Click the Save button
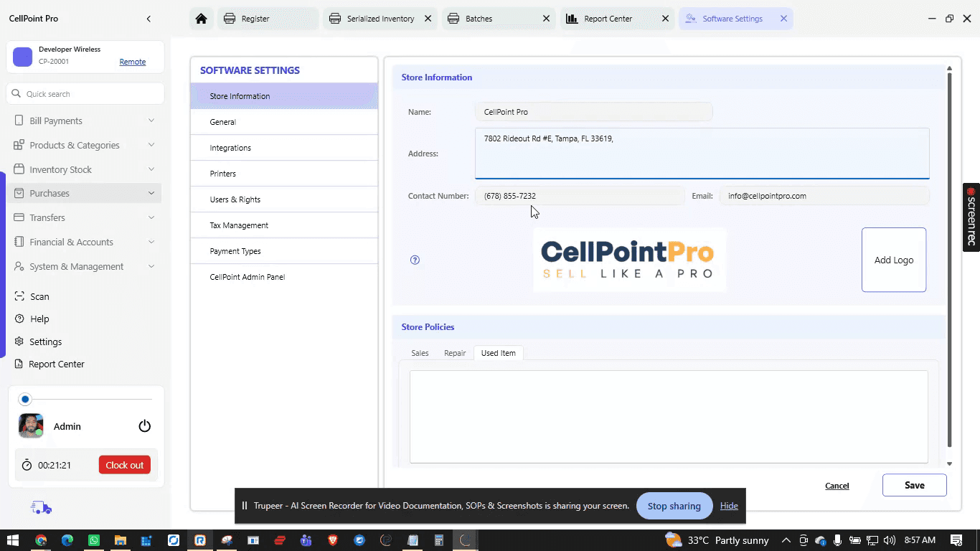980x551 pixels. 915,485
